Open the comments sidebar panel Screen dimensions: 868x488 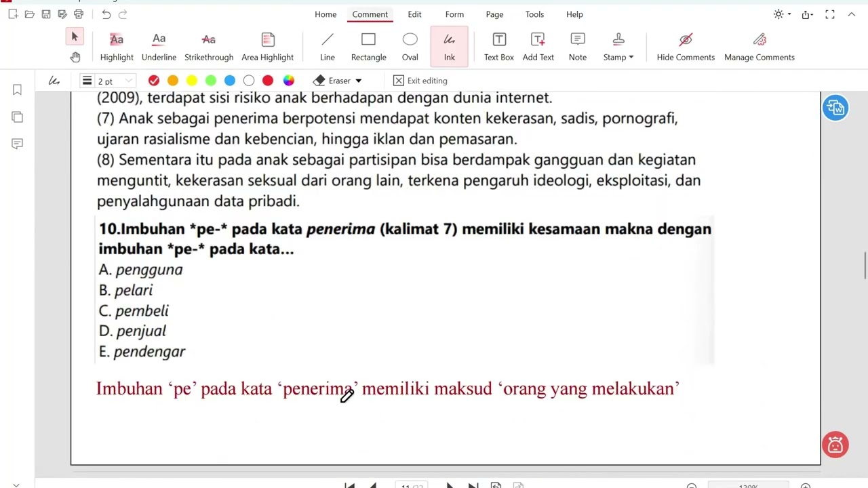tap(18, 144)
